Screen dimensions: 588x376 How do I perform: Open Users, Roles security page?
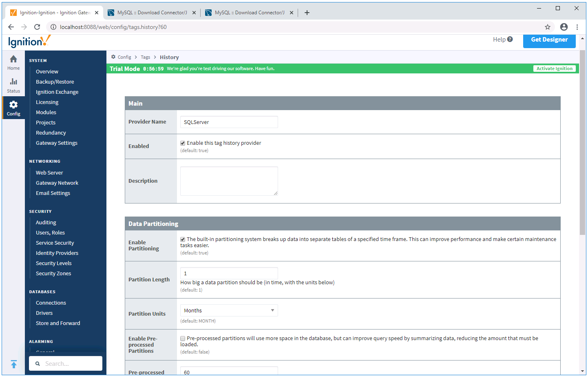click(50, 233)
